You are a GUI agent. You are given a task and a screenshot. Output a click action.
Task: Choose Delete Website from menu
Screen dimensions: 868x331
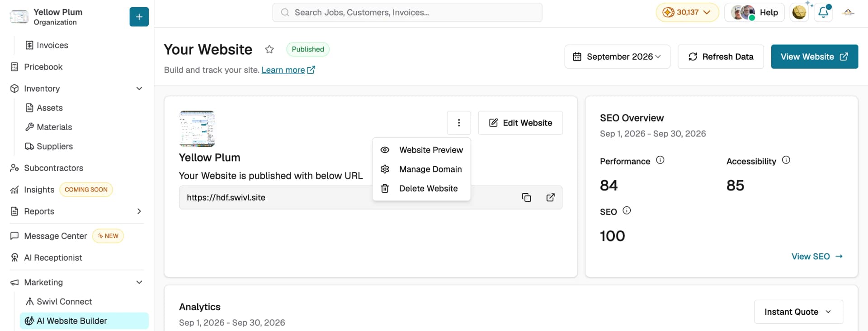click(x=421, y=189)
